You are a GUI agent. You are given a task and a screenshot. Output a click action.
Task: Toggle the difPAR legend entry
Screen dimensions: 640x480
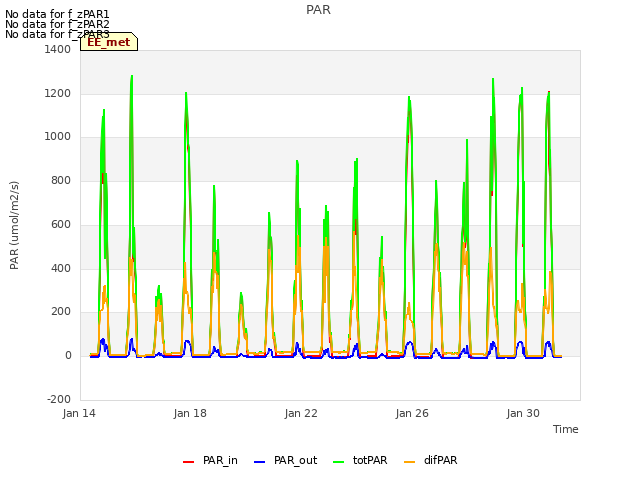click(431, 460)
